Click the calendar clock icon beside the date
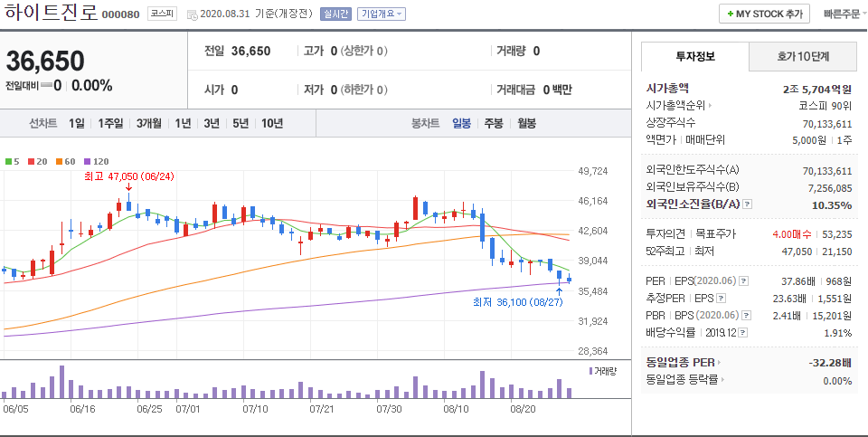The width and height of the screenshot is (868, 437). tap(192, 14)
